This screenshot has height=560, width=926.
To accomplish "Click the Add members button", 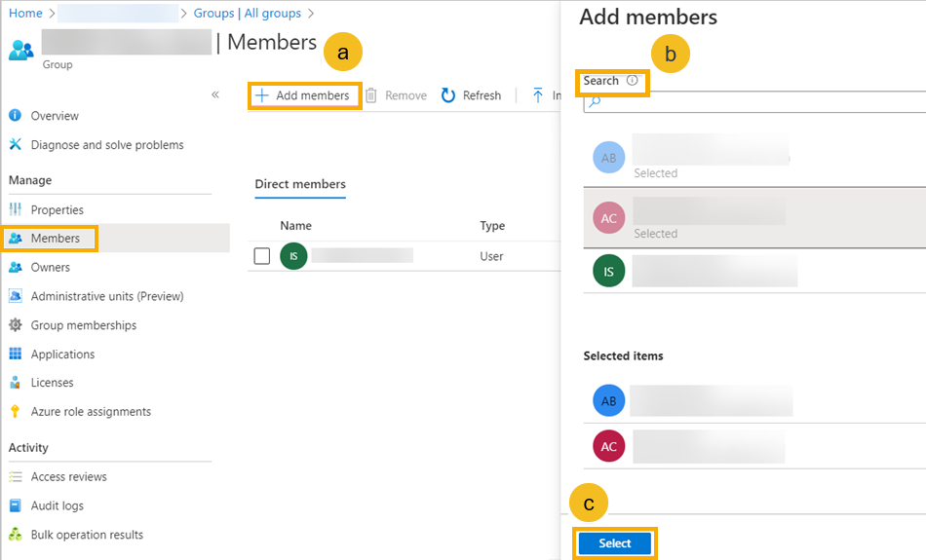I will (303, 95).
